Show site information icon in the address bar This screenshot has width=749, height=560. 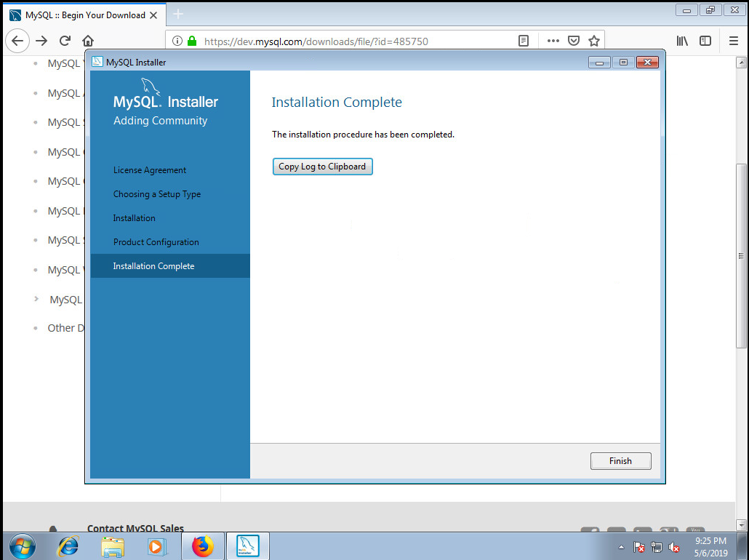coord(177,41)
